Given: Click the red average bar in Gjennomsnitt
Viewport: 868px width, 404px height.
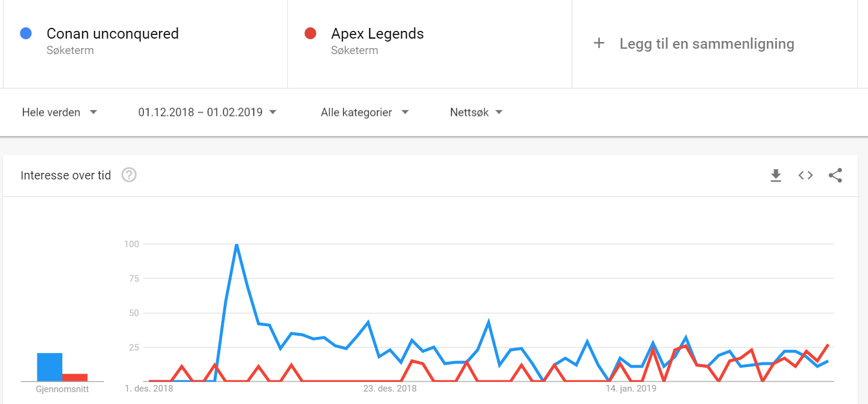Looking at the screenshot, I should pyautogui.click(x=75, y=377).
